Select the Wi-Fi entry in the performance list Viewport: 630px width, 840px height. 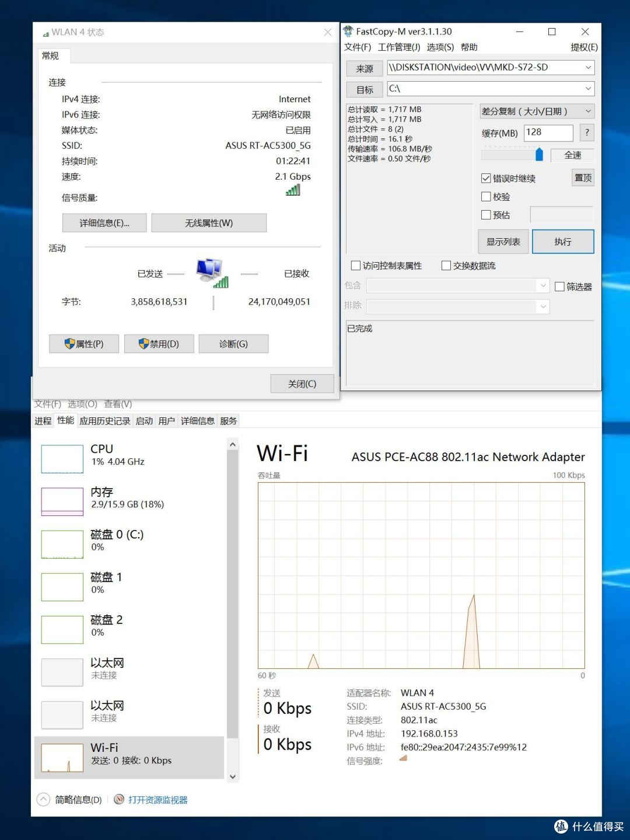(129, 758)
